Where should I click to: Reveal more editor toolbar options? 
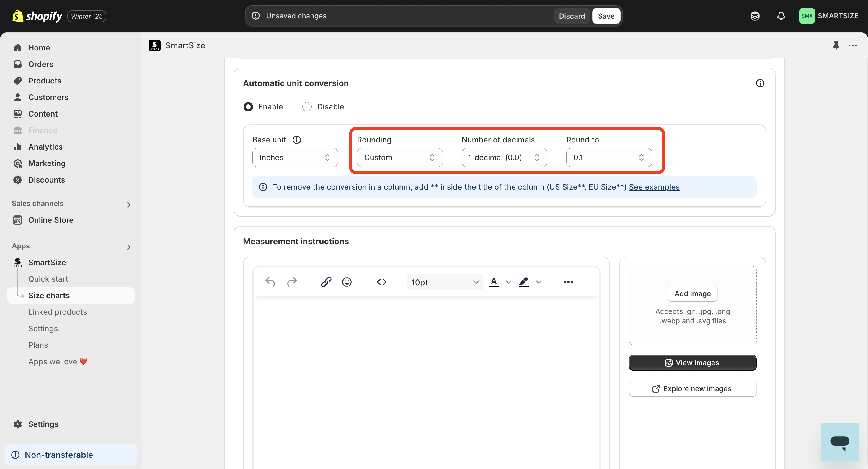pos(568,282)
